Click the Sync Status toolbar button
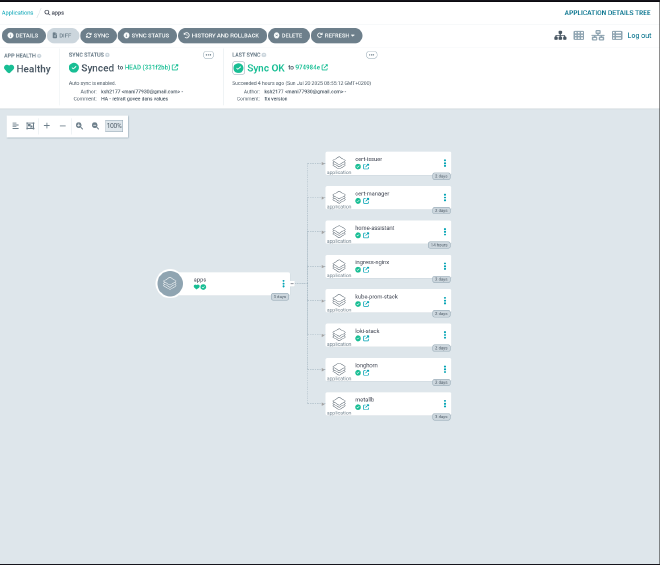The image size is (660, 565). [146, 35]
